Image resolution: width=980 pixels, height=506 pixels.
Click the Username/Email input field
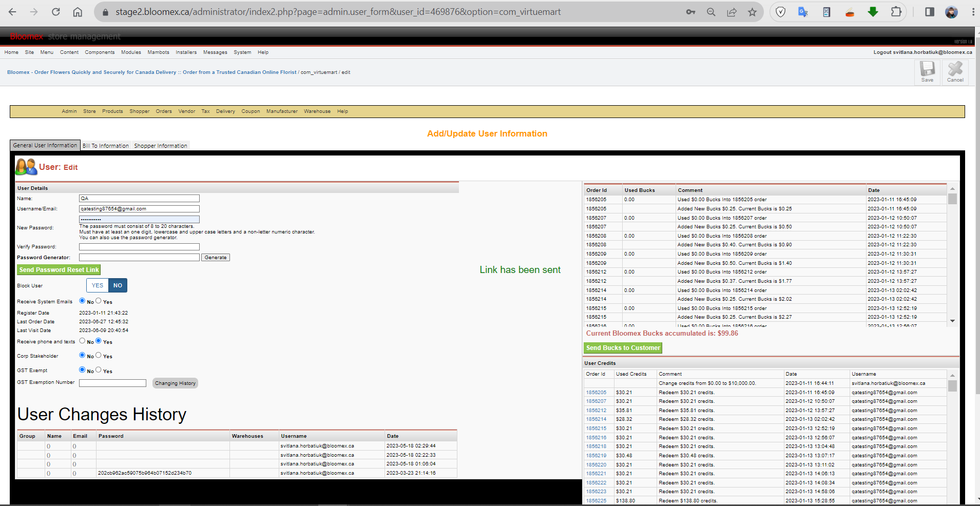pos(139,209)
